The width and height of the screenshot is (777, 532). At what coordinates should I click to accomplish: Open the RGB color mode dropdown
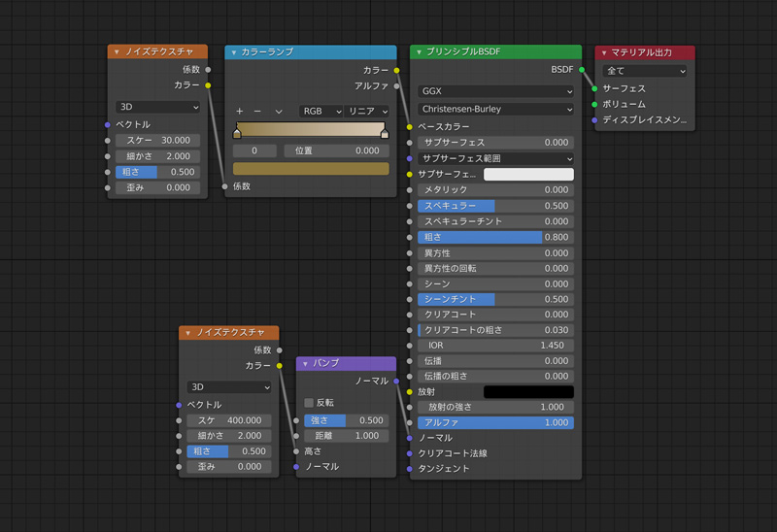coord(321,112)
